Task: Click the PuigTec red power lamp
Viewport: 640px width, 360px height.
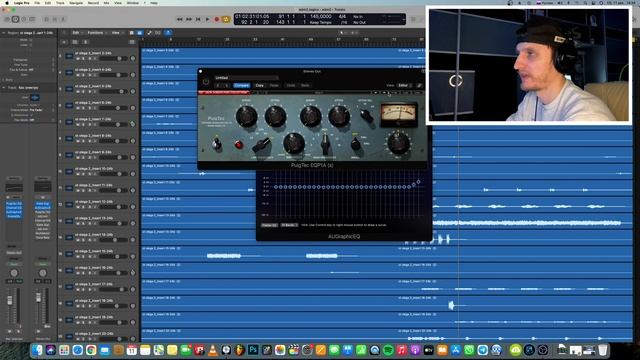Action: point(239,144)
